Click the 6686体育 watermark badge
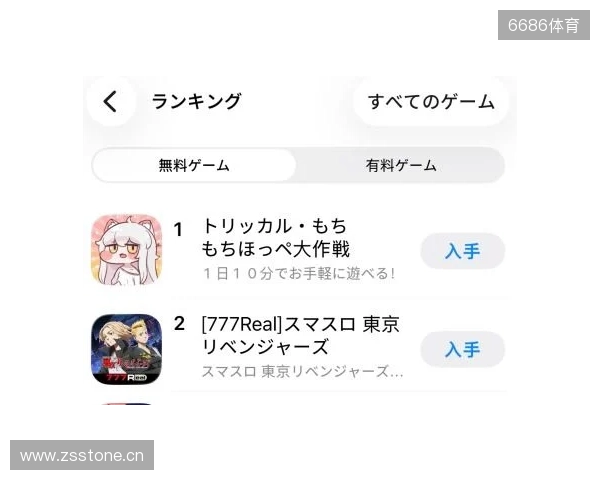 (544, 25)
